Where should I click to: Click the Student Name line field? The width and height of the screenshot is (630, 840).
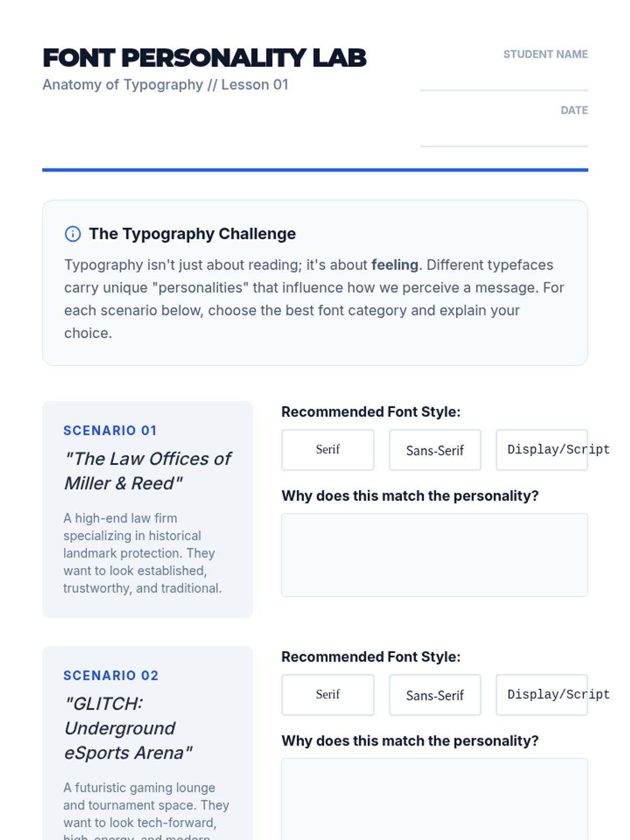coord(504,79)
